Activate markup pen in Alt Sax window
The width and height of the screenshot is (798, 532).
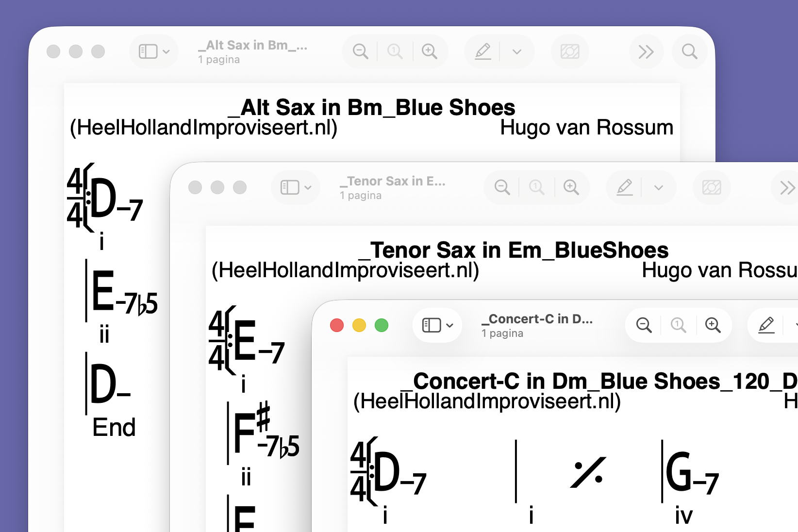click(482, 51)
